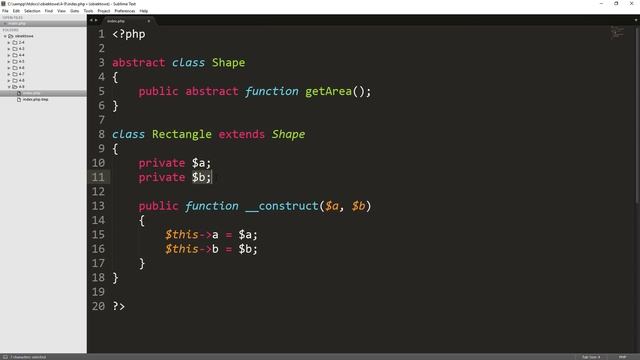
Task: Click 'extends' keyword on line 8
Action: (242, 134)
